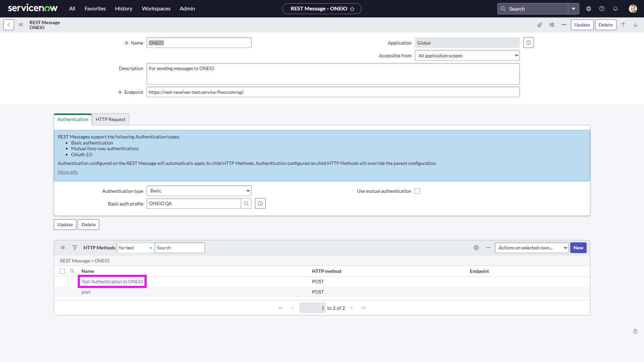Click Delete button in header

[x=605, y=25]
